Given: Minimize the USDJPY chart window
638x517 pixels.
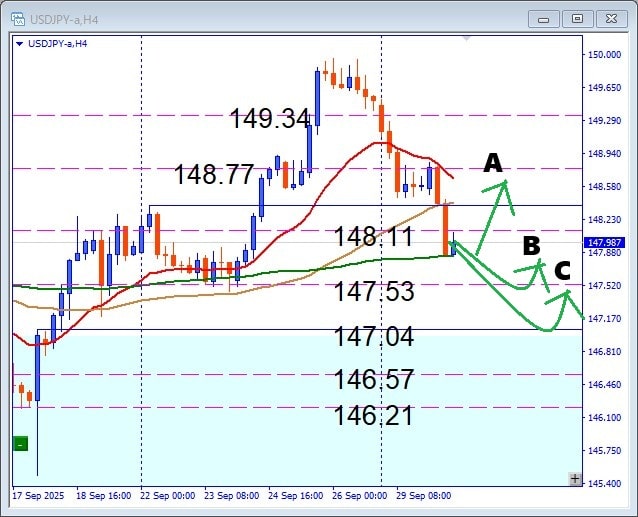Looking at the screenshot, I should (x=545, y=18).
